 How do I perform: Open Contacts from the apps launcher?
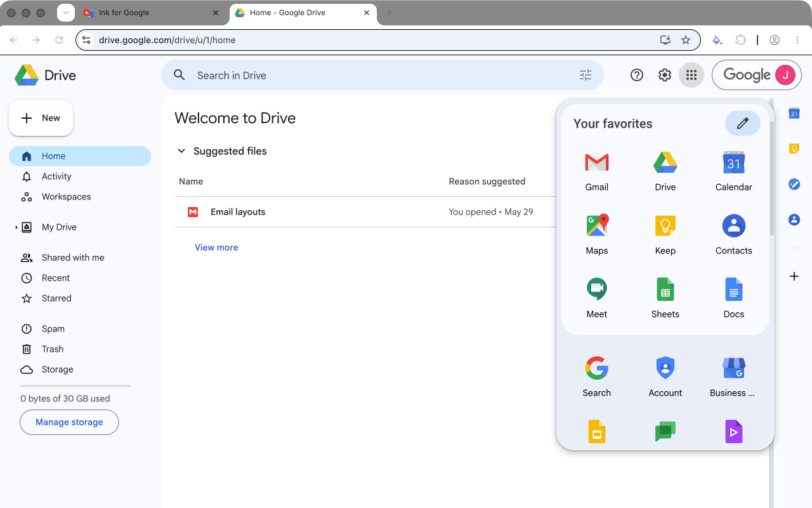click(x=734, y=235)
